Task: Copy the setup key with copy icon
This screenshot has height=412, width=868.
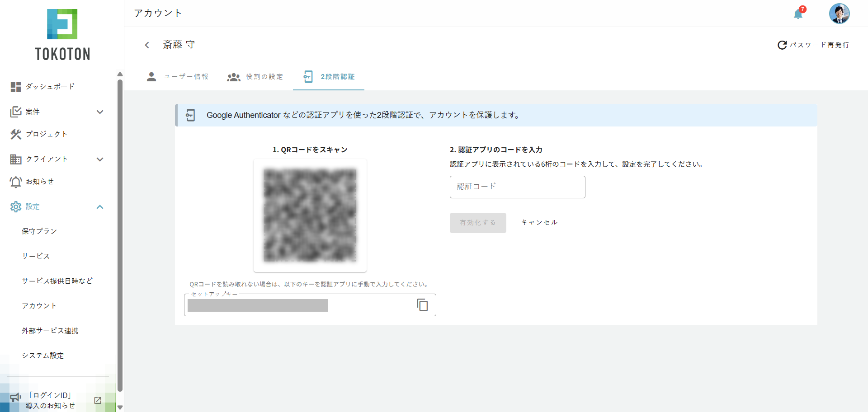Action: [x=422, y=305]
